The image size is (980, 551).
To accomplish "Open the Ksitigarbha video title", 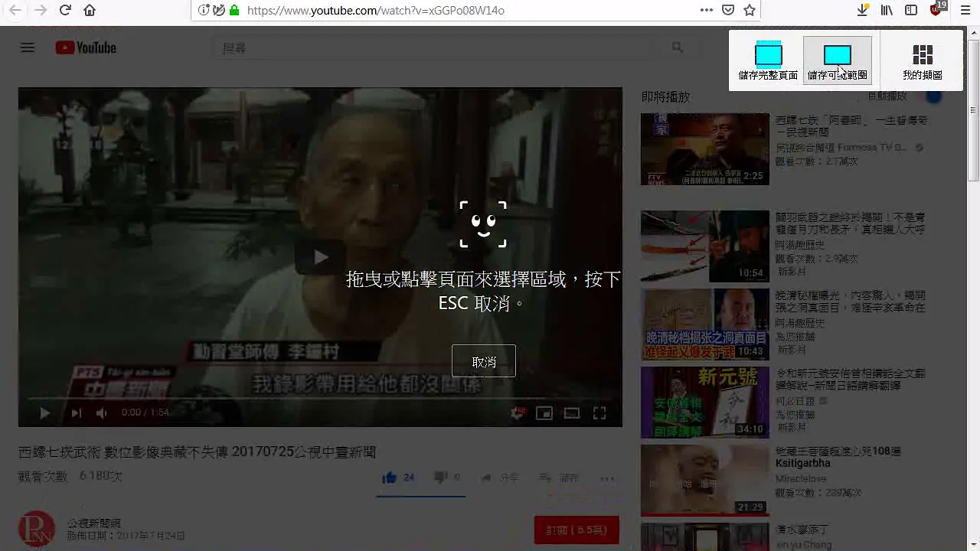I will 838,458.
